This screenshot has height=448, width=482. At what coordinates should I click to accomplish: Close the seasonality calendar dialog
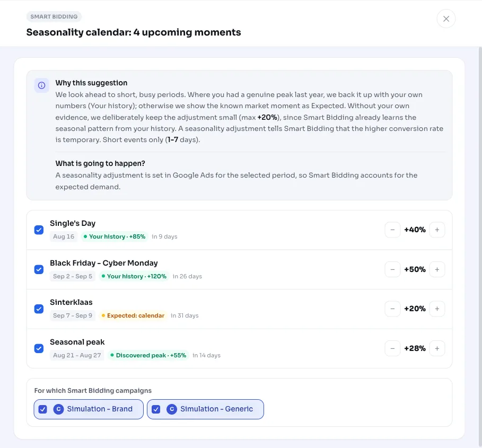coord(446,19)
